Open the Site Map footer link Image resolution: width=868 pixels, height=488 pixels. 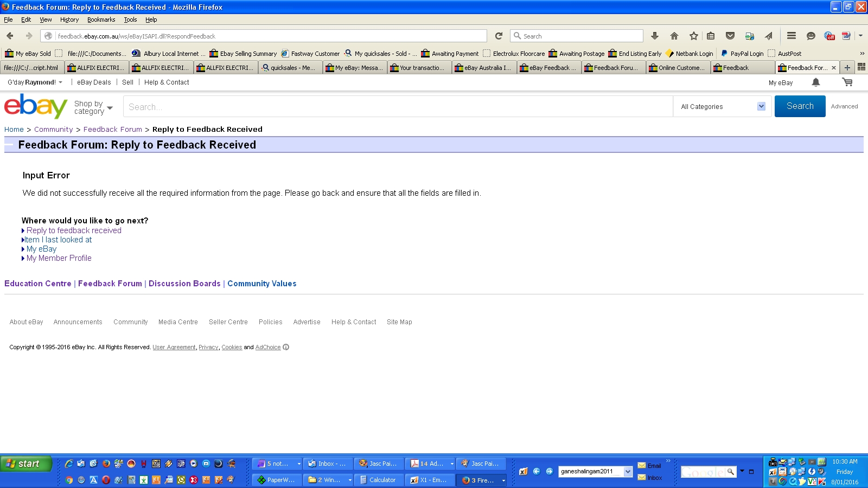399,322
